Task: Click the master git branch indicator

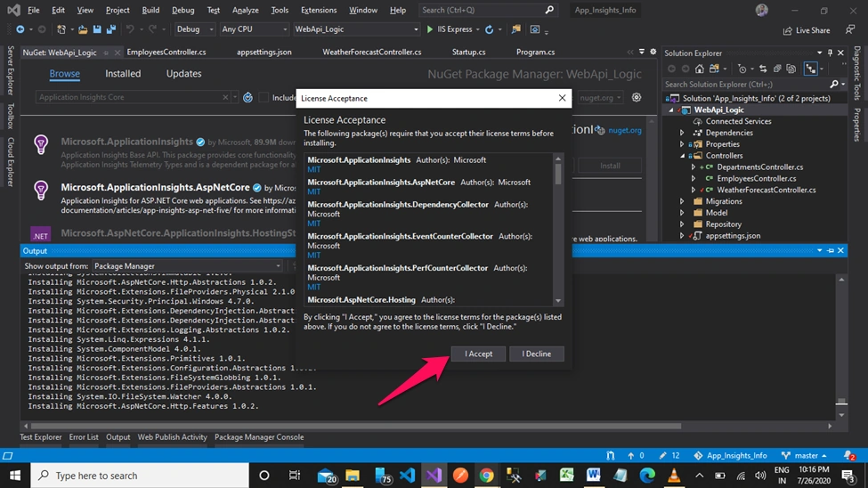Action: (804, 455)
